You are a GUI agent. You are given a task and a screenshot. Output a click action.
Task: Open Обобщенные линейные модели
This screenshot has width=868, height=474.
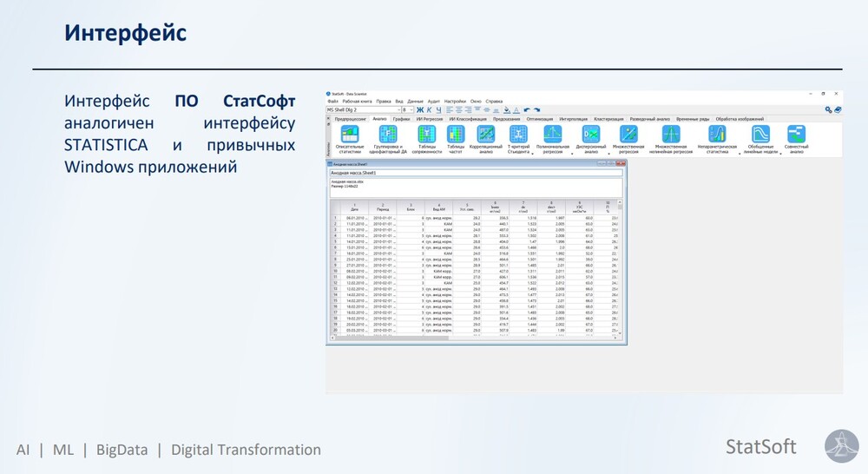[760, 139]
